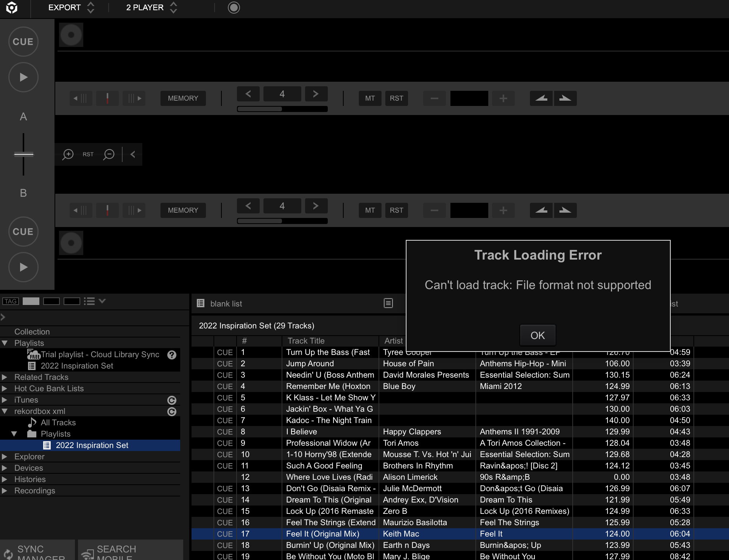Toggle MT master tempo on deck A
Image resolution: width=729 pixels, height=560 pixels.
click(x=370, y=98)
